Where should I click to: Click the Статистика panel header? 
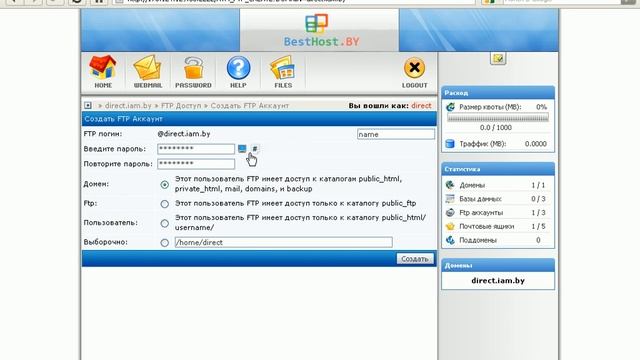pyautogui.click(x=498, y=169)
